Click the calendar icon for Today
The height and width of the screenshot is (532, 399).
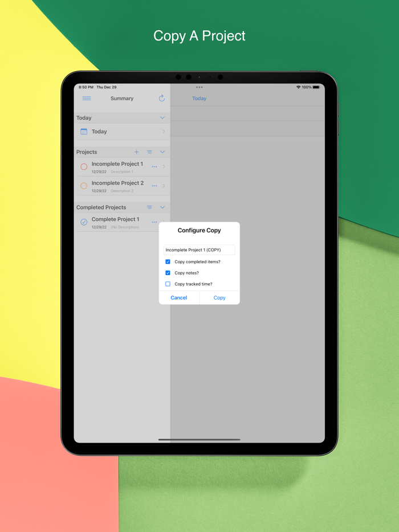pos(84,132)
